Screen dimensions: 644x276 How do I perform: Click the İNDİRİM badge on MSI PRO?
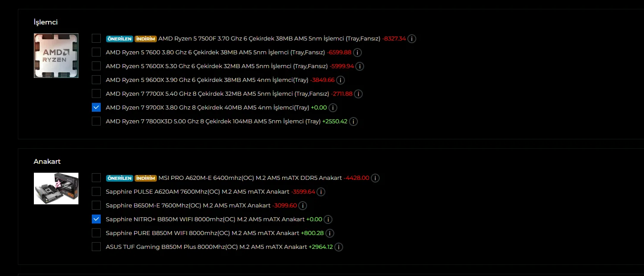(145, 178)
